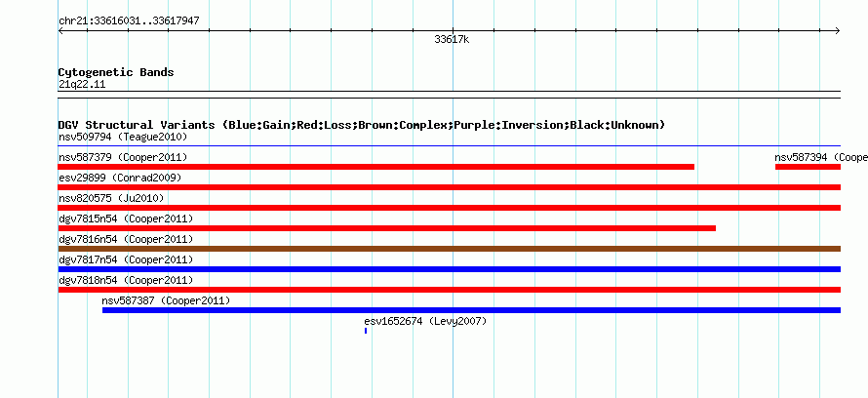Click the dgv7817n54 (Cooper2011) label
The height and width of the screenshot is (398, 868).
[126, 259]
